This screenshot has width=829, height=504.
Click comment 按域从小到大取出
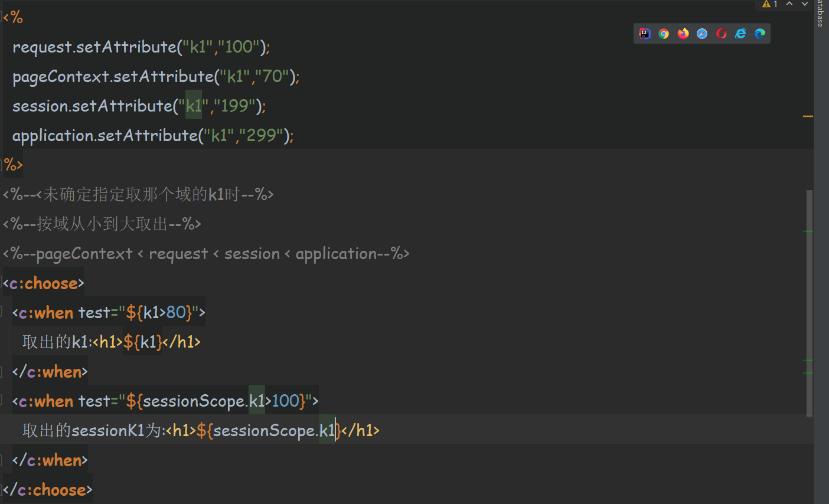102,224
